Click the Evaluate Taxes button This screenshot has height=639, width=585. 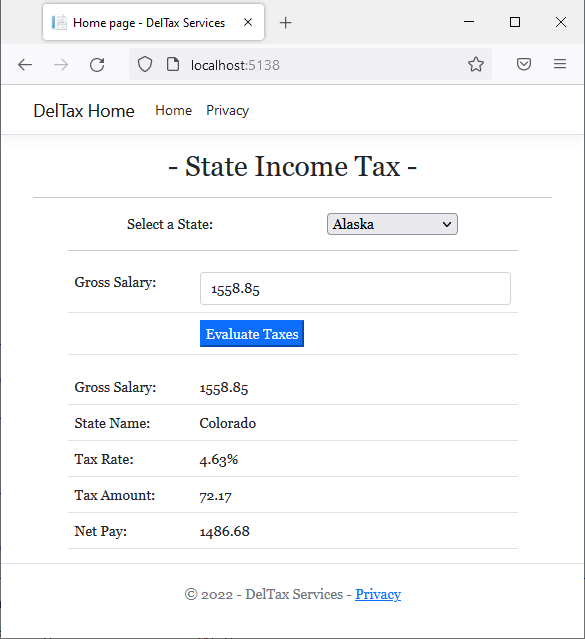pos(252,334)
